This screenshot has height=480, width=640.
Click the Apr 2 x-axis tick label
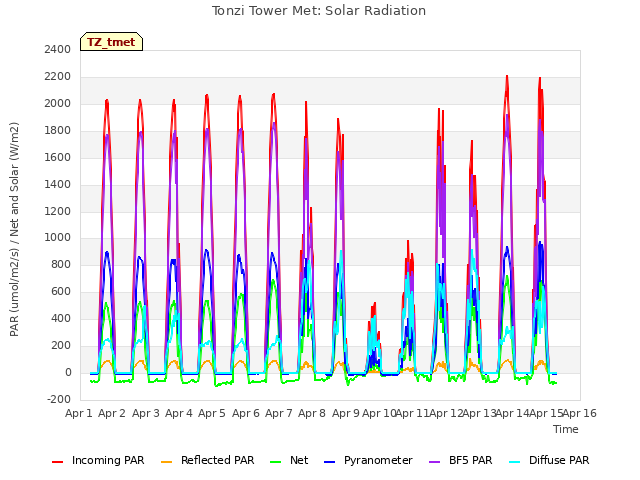coord(112,413)
